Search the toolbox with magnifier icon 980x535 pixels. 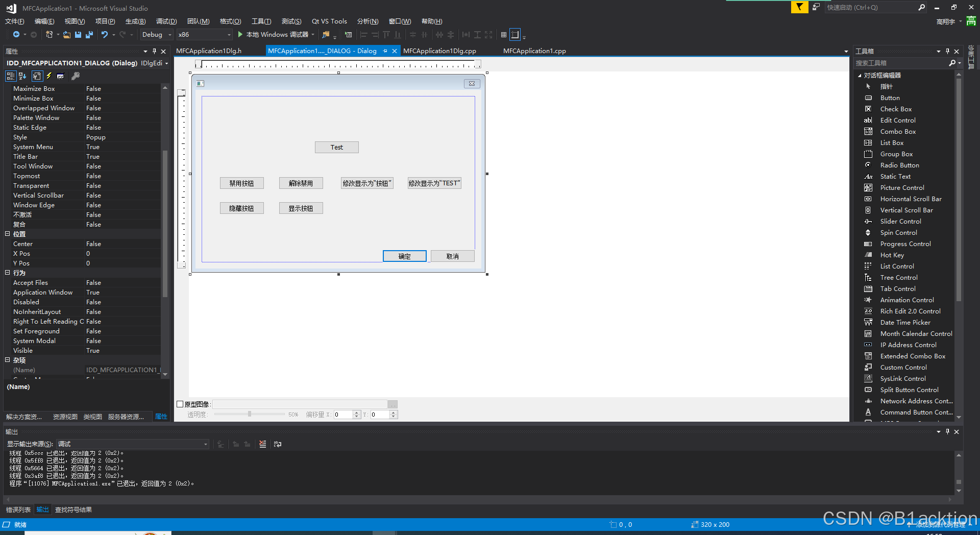click(x=952, y=63)
